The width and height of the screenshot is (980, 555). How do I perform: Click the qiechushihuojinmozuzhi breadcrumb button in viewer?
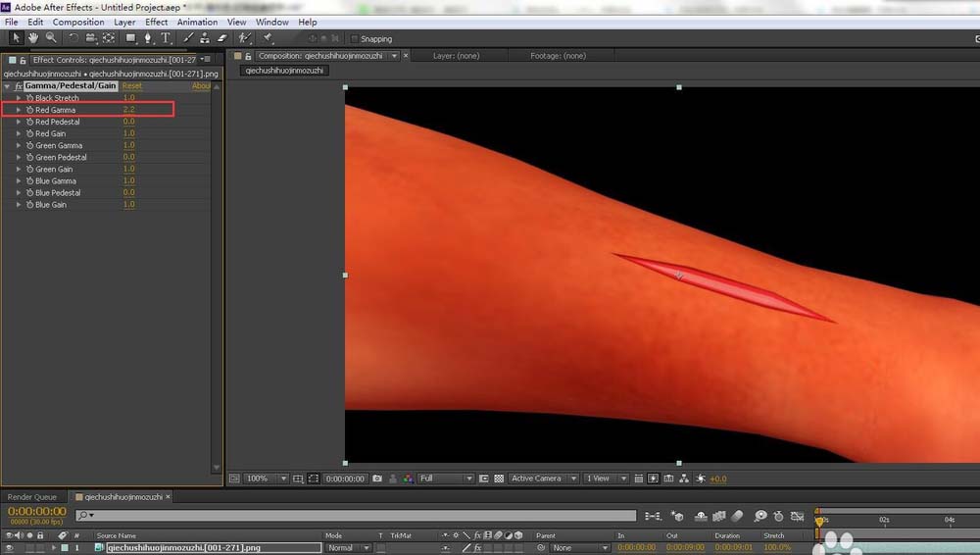coord(284,70)
